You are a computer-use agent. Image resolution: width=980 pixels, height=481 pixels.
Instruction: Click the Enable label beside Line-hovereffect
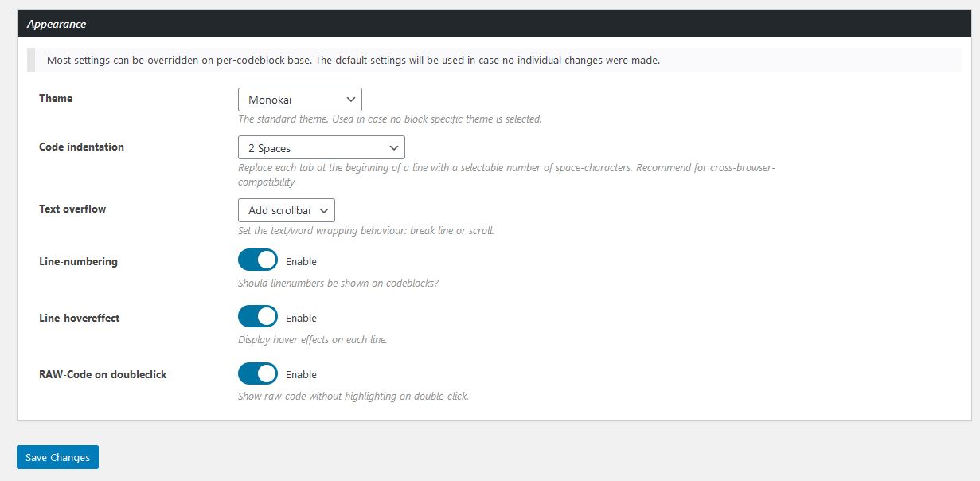pyautogui.click(x=301, y=318)
